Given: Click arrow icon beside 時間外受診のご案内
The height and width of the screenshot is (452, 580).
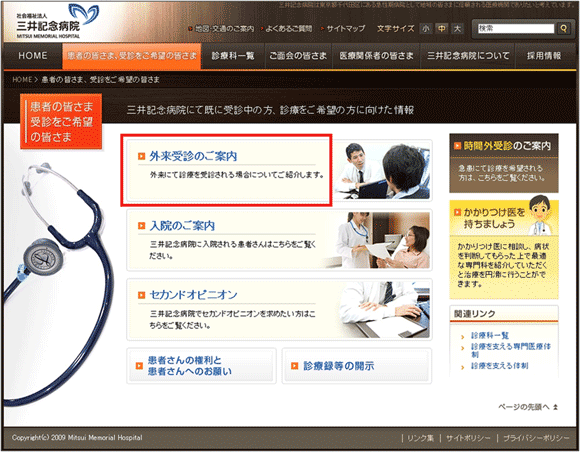Looking at the screenshot, I should point(458,146).
